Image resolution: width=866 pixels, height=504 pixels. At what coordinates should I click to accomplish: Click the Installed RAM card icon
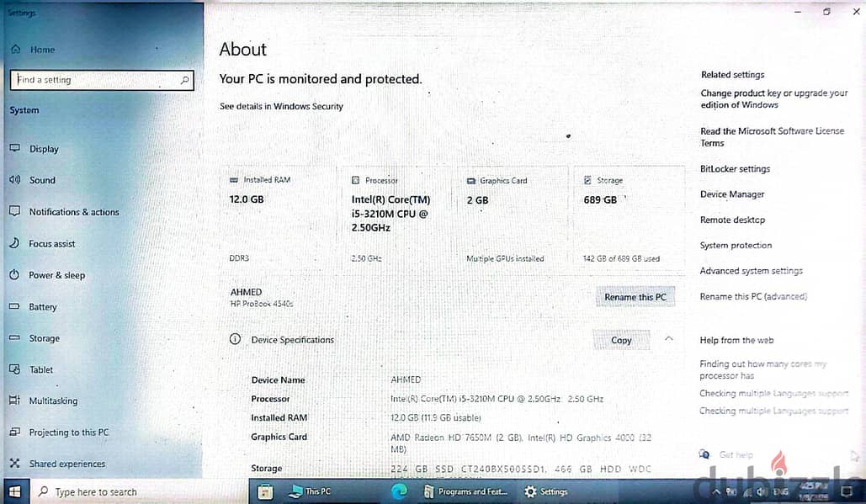[x=234, y=180]
